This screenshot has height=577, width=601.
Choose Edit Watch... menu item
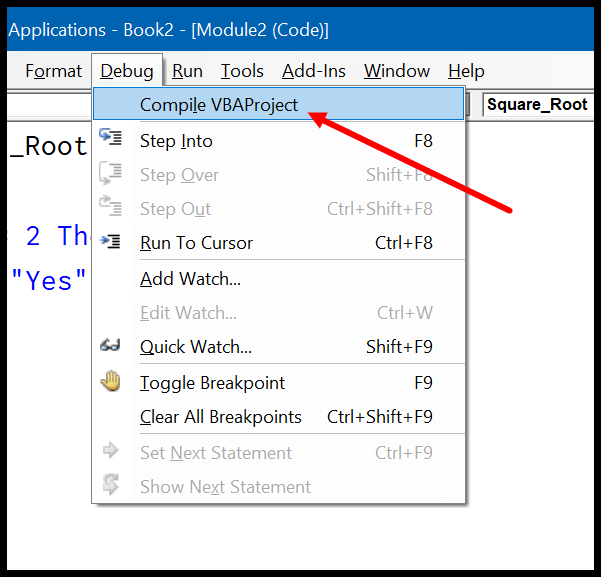pyautogui.click(x=188, y=313)
